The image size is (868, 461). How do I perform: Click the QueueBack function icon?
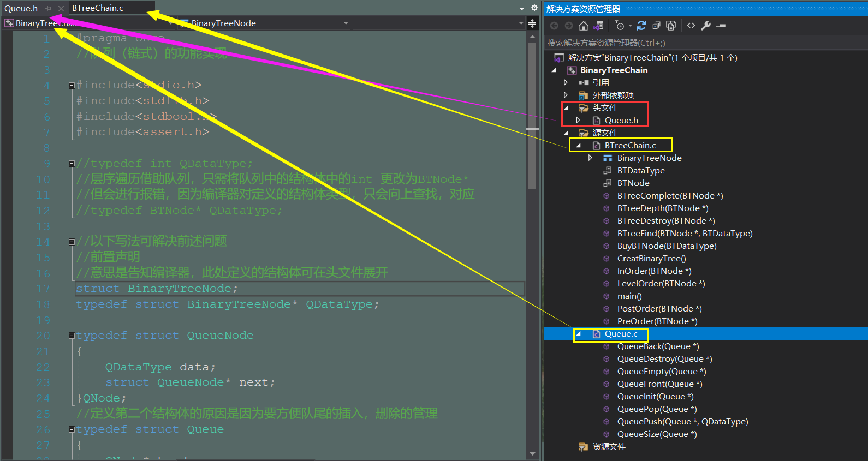click(x=606, y=346)
